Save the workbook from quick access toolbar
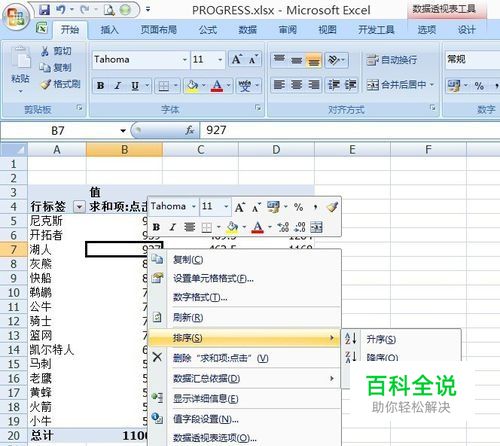 click(44, 10)
